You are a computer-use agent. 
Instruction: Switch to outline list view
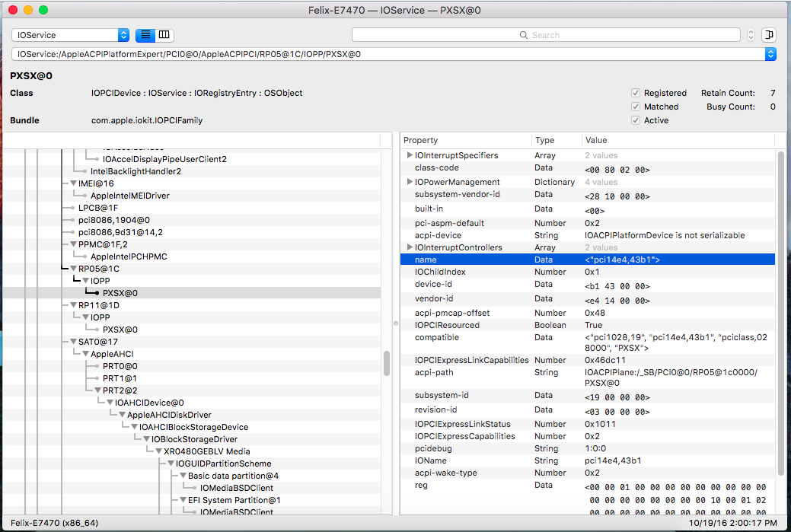click(145, 35)
